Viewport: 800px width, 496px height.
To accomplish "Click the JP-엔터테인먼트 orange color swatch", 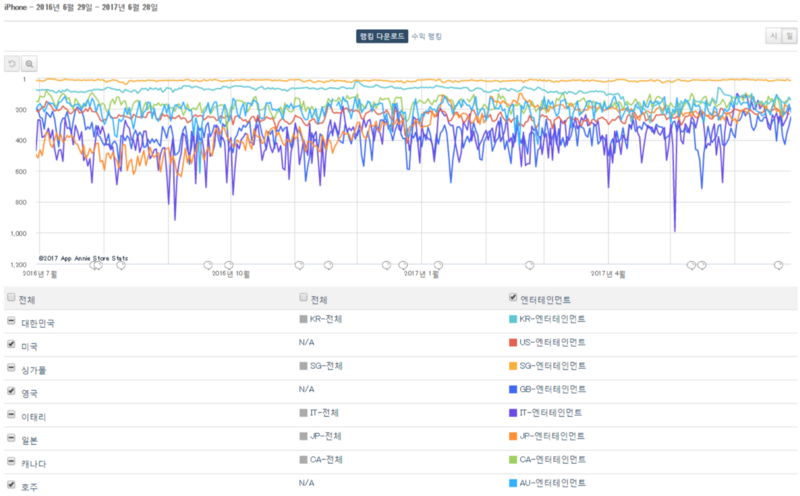I will pyautogui.click(x=513, y=436).
